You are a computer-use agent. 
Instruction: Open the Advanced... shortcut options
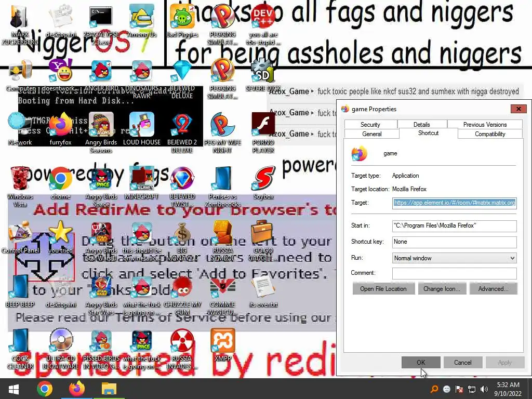494,289
